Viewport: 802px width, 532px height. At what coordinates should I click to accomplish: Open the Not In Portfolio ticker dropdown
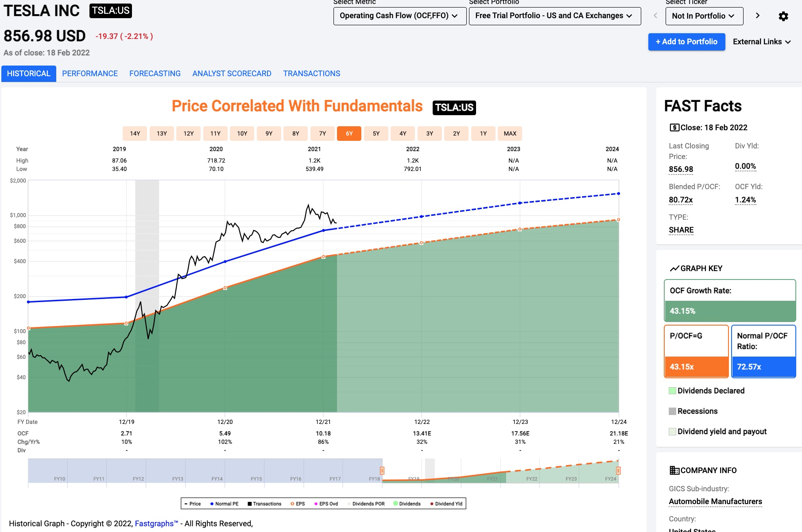point(705,16)
